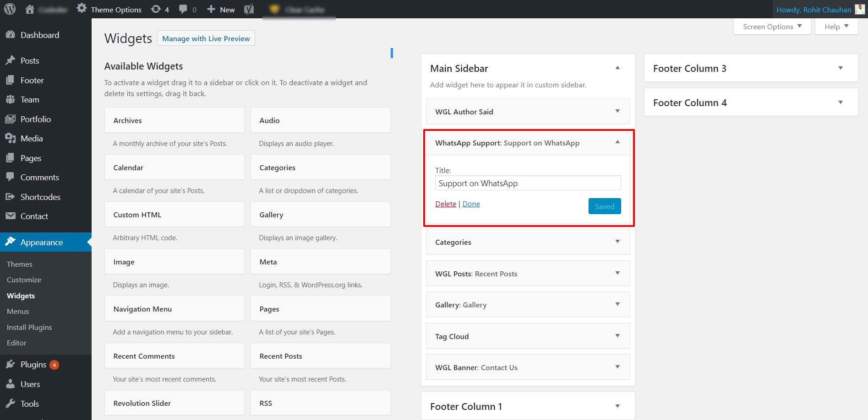Image resolution: width=868 pixels, height=420 pixels.
Task: Select the RSS available widget
Action: tap(321, 403)
